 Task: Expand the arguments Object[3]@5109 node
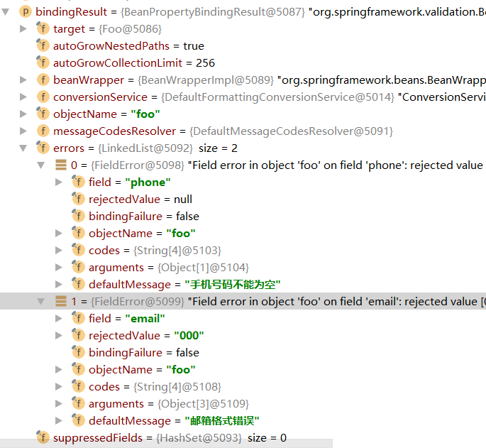59,404
